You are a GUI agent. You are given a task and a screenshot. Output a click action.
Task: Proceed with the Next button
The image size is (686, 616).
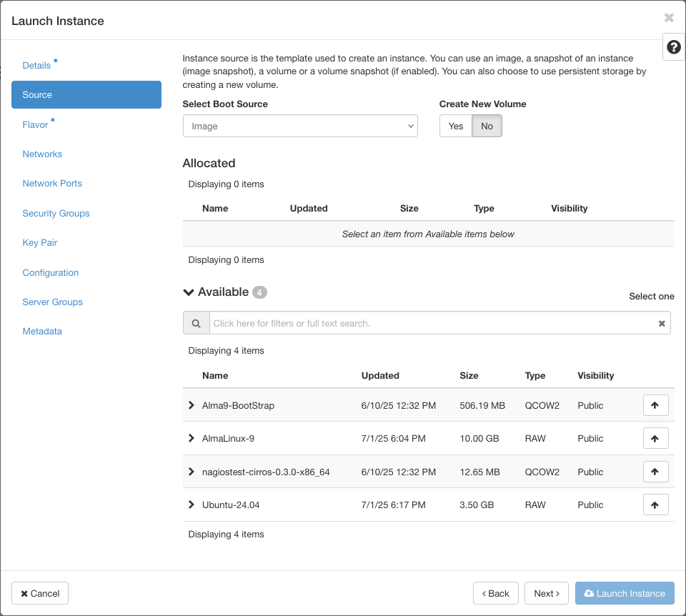[x=546, y=593]
